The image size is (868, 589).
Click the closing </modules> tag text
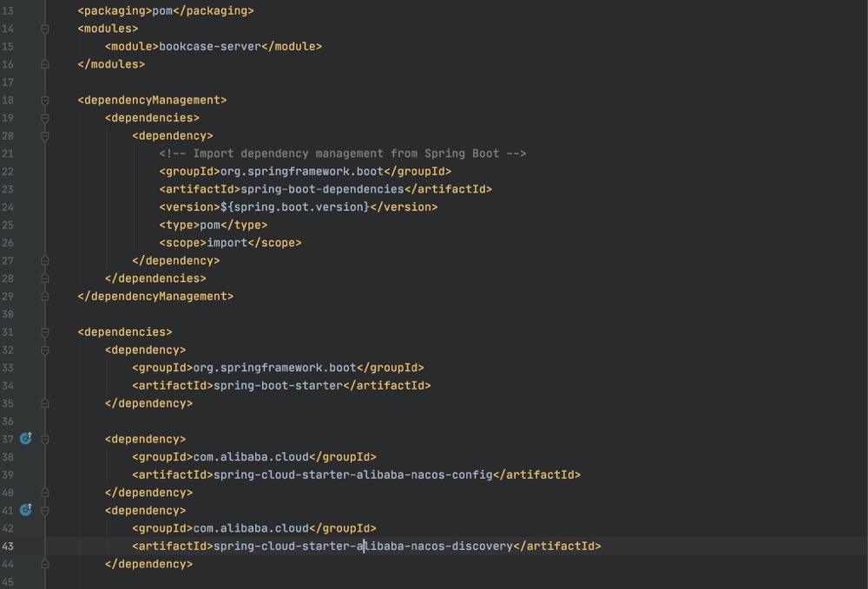[111, 64]
